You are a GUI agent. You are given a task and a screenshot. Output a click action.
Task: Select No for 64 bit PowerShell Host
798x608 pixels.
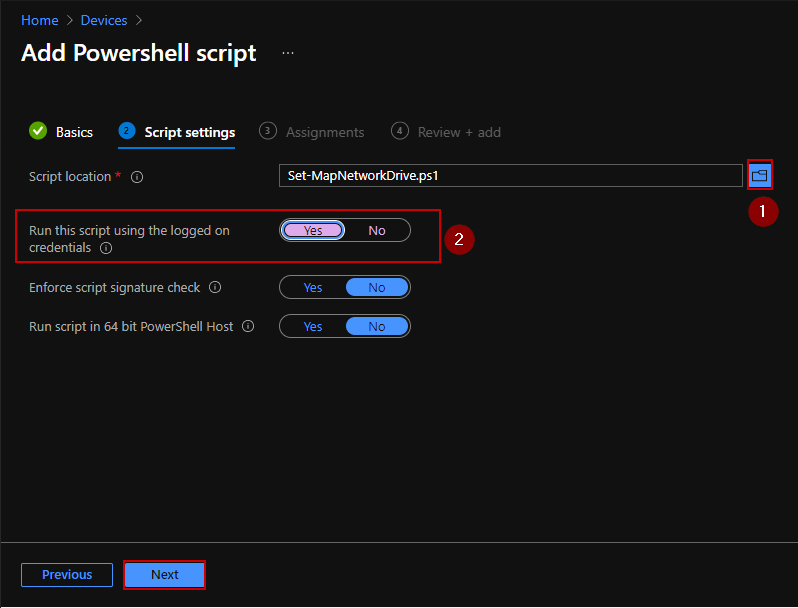tap(377, 327)
